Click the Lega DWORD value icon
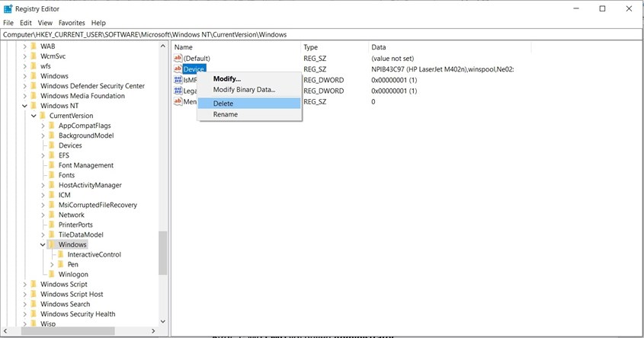Viewport: 644px width, 338px height. click(x=178, y=91)
